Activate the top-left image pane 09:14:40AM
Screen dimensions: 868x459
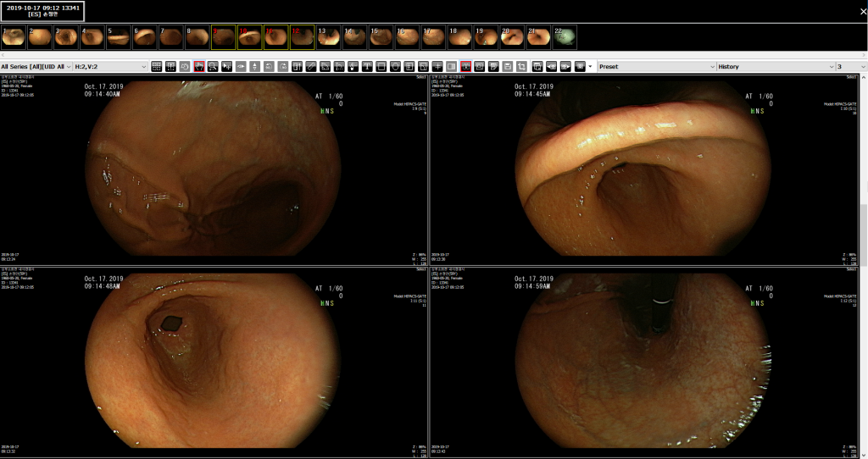(x=214, y=170)
